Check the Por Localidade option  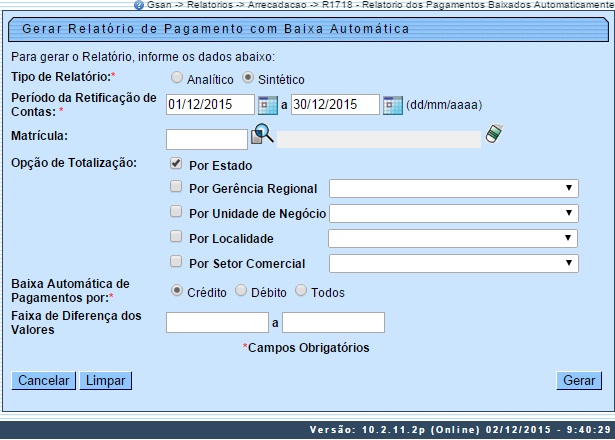176,237
